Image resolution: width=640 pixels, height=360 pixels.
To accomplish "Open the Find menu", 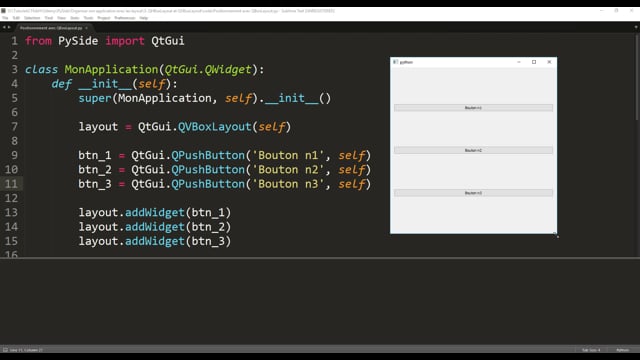I will click(49, 18).
